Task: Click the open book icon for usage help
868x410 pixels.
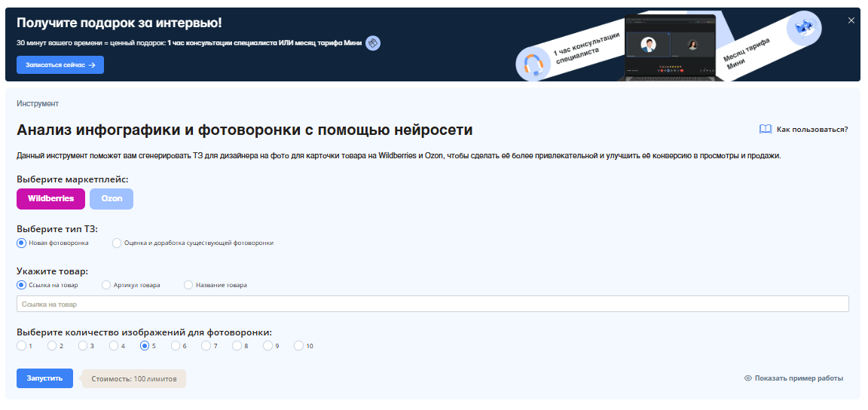Action: (x=766, y=130)
